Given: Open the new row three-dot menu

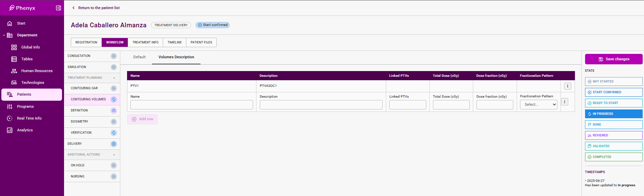Looking at the screenshot, I should tap(564, 102).
